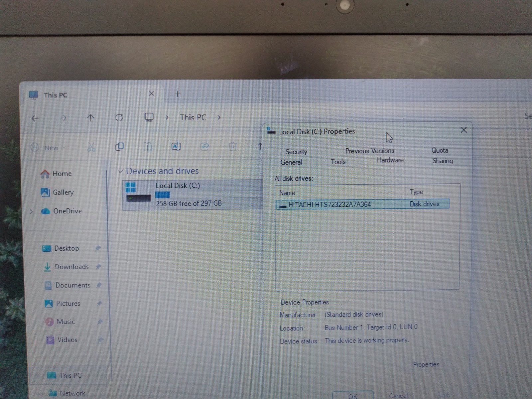The width and height of the screenshot is (532, 399).
Task: Click the Delete trash icon
Action: click(x=233, y=146)
